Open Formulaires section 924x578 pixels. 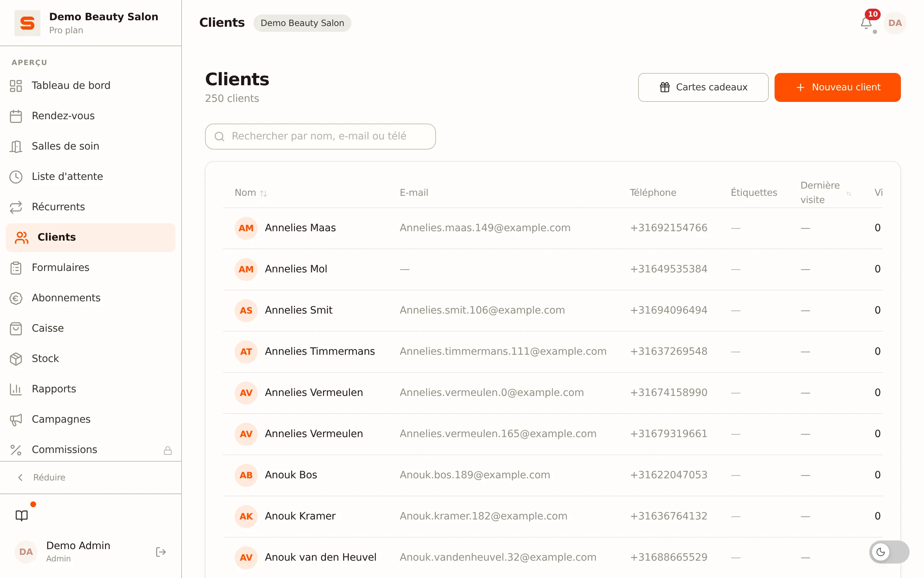tap(91, 268)
